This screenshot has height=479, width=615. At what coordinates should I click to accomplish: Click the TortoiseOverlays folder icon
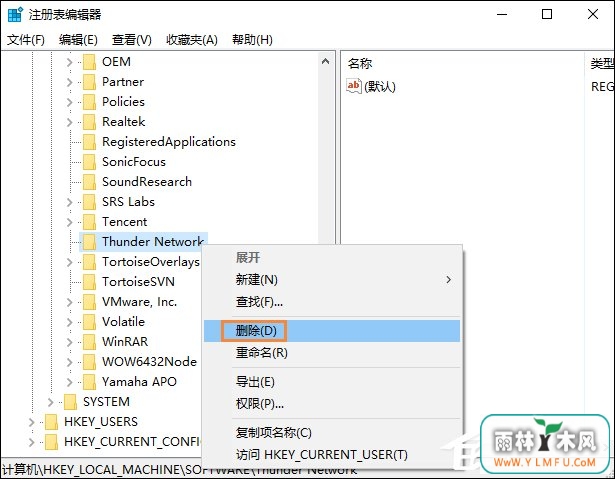89,262
